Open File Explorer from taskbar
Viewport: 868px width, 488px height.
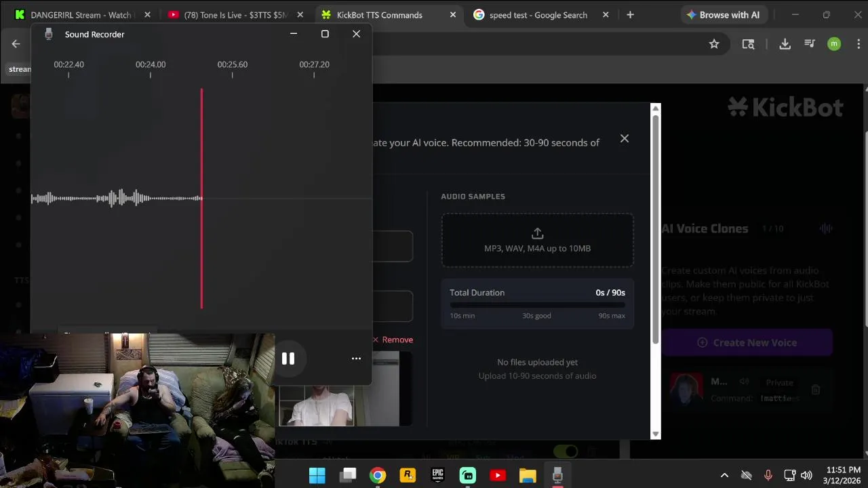(x=528, y=475)
